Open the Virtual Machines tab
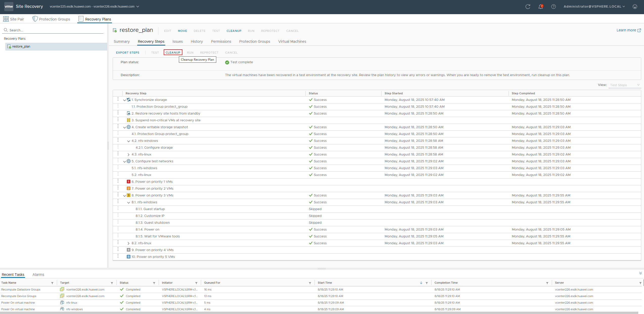 point(292,41)
